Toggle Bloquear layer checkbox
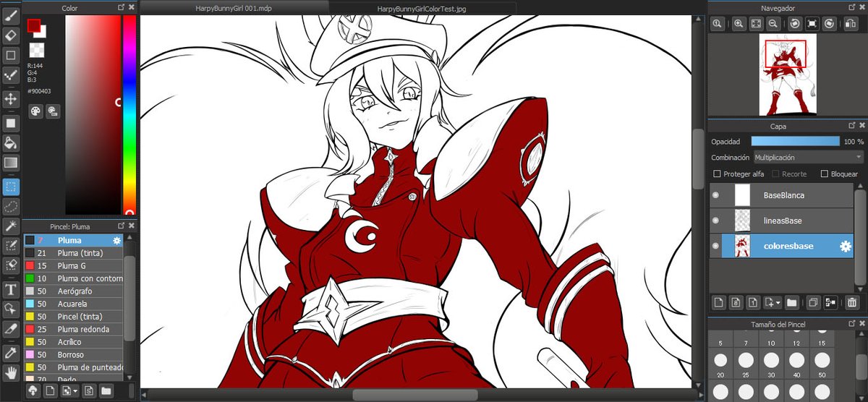The height and width of the screenshot is (402, 868). pyautogui.click(x=824, y=174)
